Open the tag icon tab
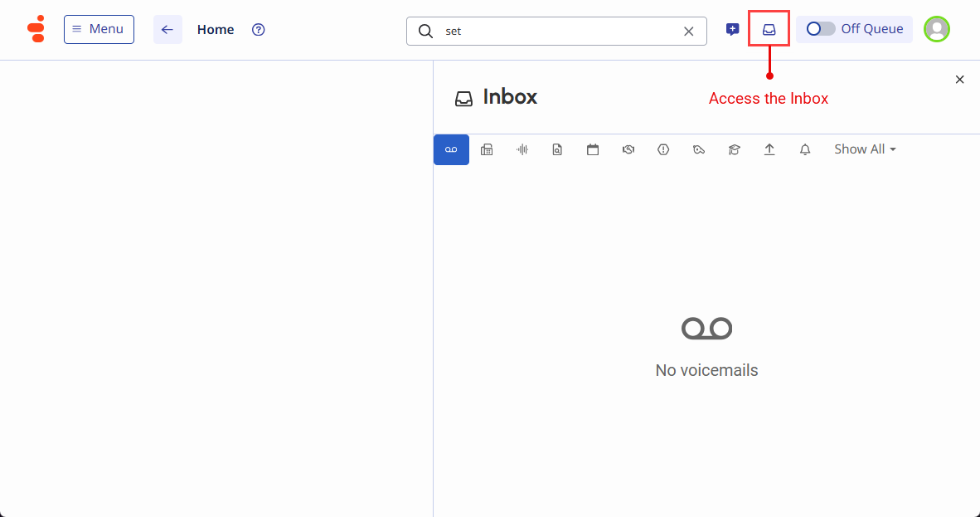The image size is (980, 517). (x=699, y=149)
